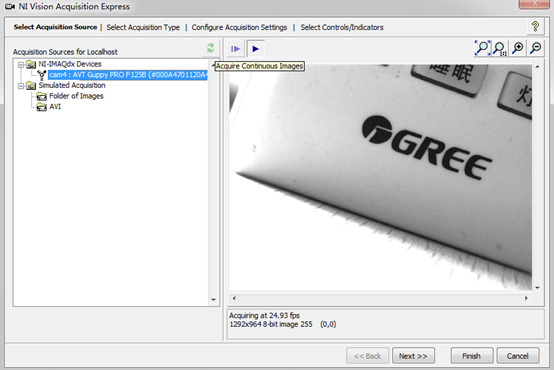Open Configure Acquisition Settings step

(239, 27)
